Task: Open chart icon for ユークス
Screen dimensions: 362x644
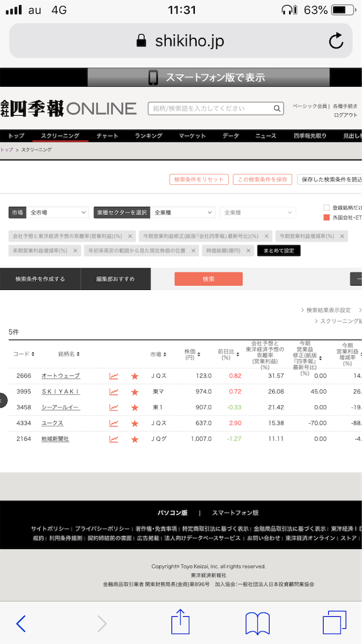Action: pyautogui.click(x=114, y=423)
